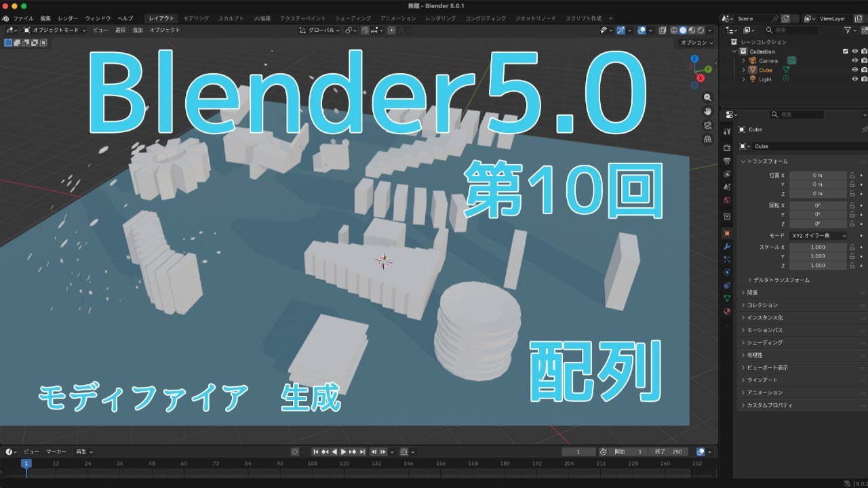Open the XYZ Euler rotation mode dropdown

(818, 236)
